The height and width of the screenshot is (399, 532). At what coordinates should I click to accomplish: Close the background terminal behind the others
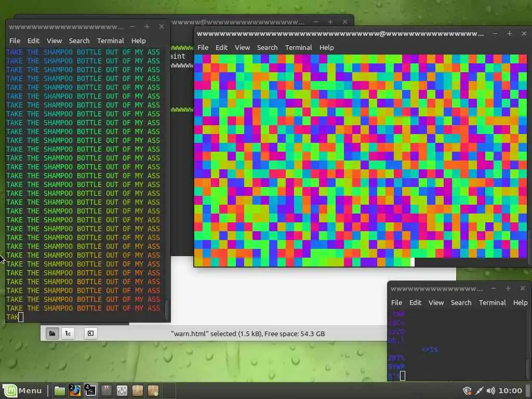(x=345, y=22)
